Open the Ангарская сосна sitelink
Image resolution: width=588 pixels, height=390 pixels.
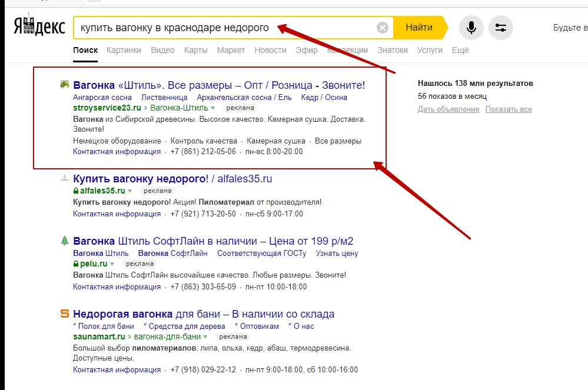[x=102, y=98]
